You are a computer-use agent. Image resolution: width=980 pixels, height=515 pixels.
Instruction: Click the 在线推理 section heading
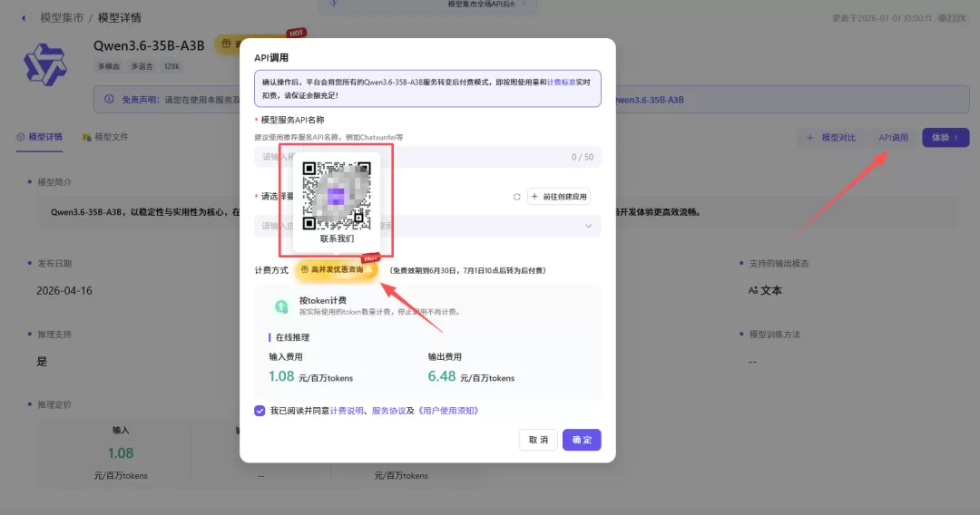click(292, 337)
